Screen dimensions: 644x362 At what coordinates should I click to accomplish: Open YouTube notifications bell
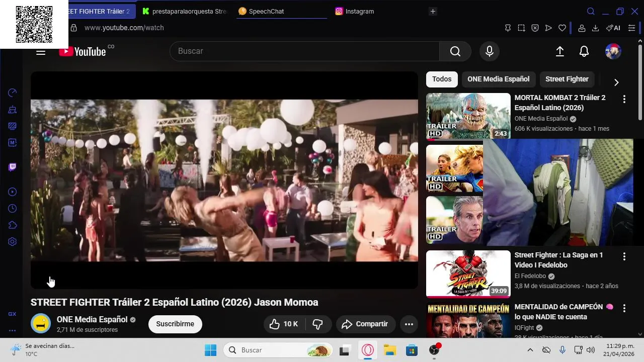click(584, 51)
